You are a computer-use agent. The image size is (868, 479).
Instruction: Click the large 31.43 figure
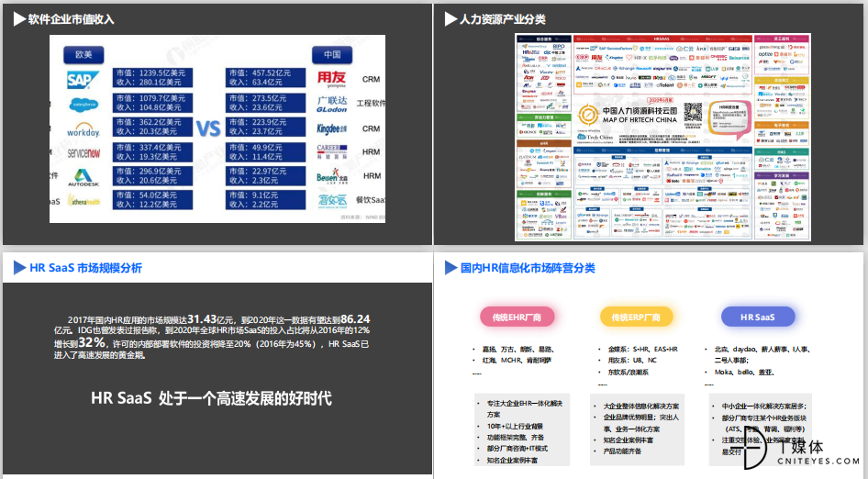(202, 319)
